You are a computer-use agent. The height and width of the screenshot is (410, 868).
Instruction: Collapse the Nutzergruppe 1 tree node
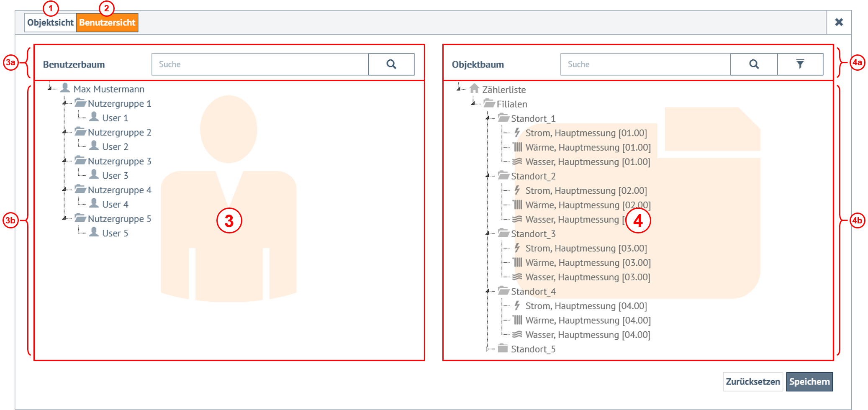click(x=64, y=103)
